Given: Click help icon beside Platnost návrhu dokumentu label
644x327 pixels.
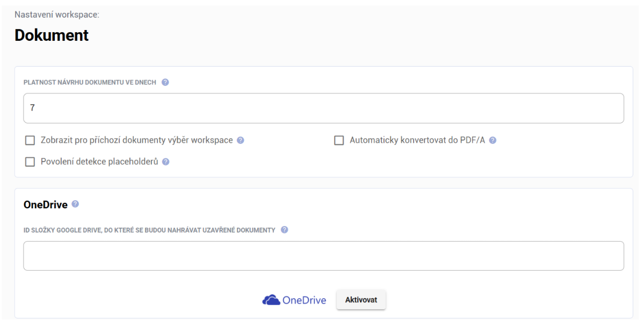Looking at the screenshot, I should pos(165,83).
